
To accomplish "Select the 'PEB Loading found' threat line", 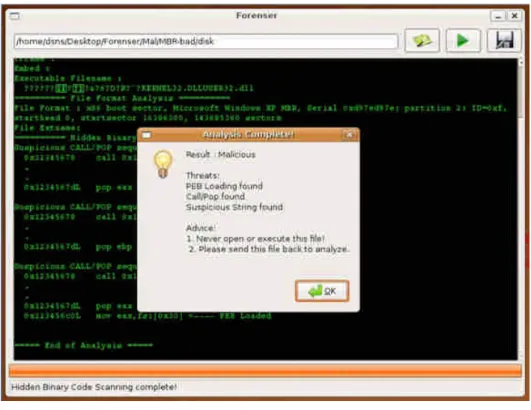I will click(x=224, y=186).
